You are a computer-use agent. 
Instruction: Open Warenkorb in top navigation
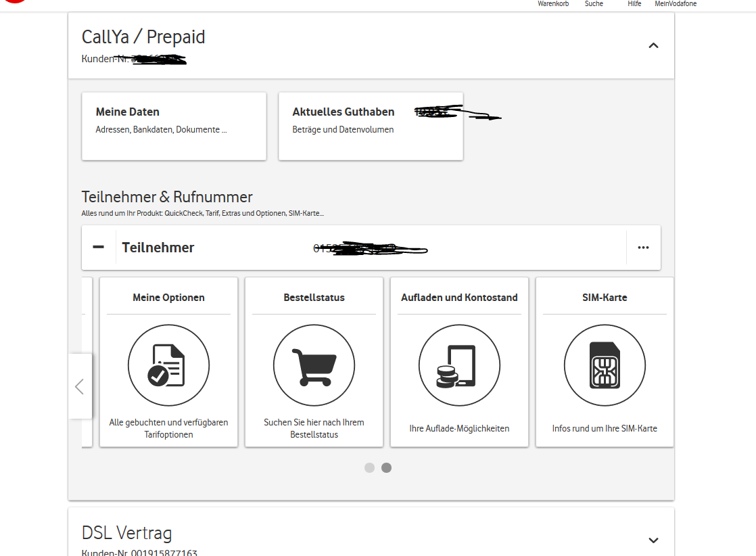tap(553, 4)
